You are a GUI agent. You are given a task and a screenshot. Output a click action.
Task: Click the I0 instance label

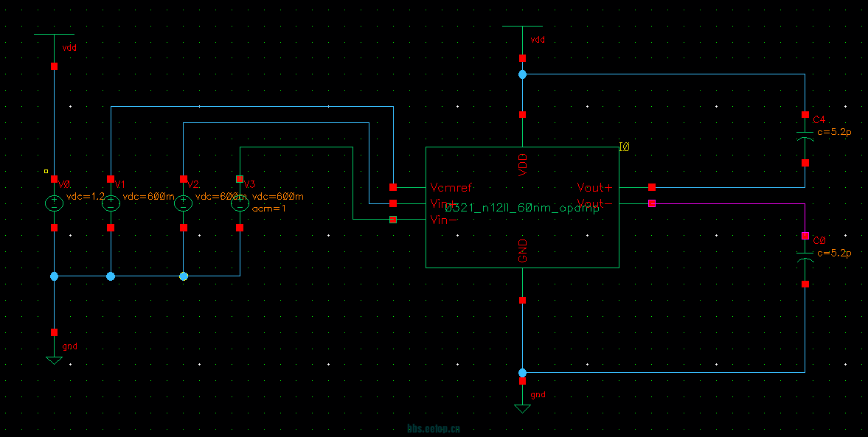(x=625, y=147)
